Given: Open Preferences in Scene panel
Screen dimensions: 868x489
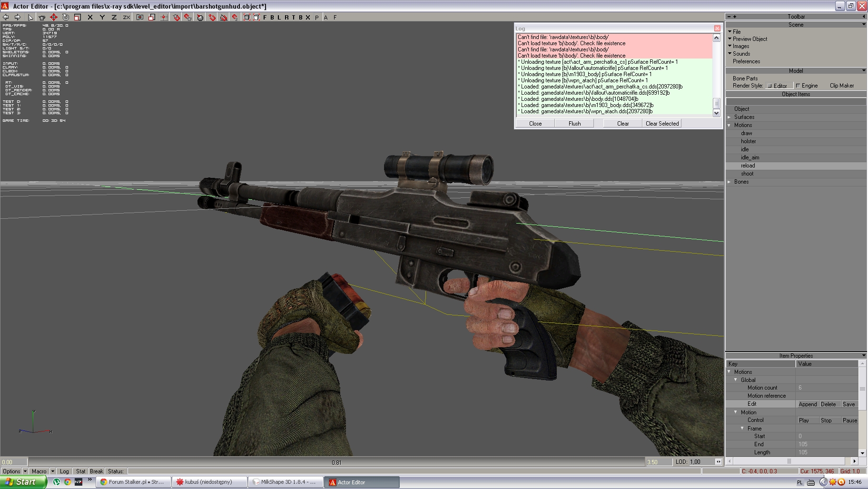Looking at the screenshot, I should (x=746, y=61).
